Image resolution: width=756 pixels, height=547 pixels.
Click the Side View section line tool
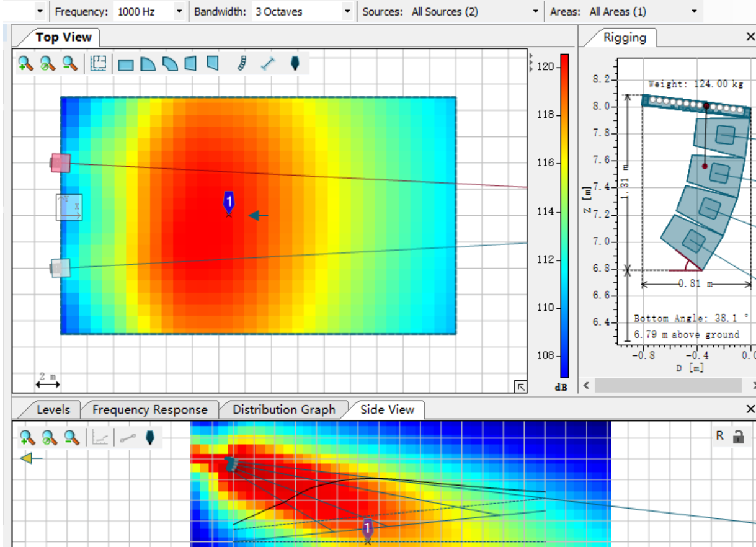tap(127, 438)
